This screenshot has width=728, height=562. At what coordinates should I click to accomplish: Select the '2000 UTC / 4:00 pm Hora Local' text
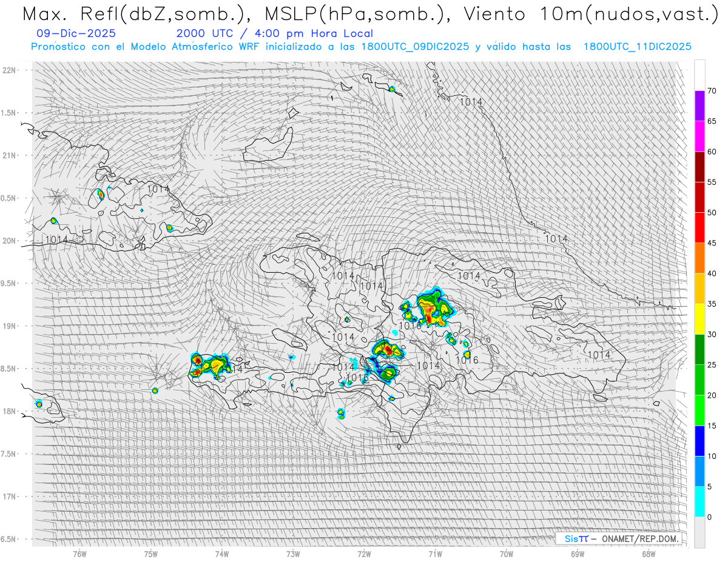point(274,33)
